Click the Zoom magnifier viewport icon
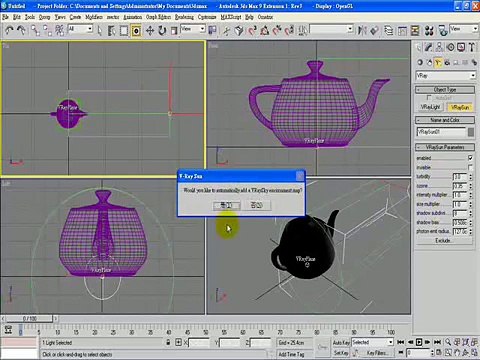The image size is (480, 360). tap(448, 342)
